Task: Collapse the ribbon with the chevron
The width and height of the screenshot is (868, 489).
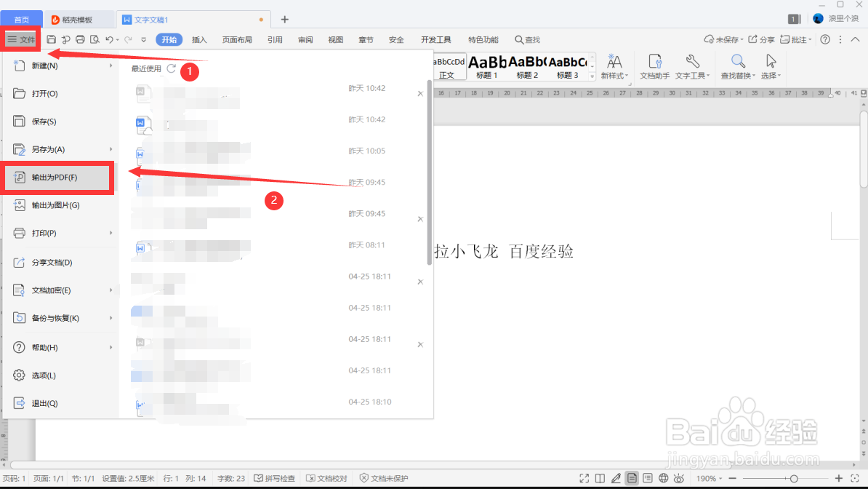Action: [x=855, y=39]
